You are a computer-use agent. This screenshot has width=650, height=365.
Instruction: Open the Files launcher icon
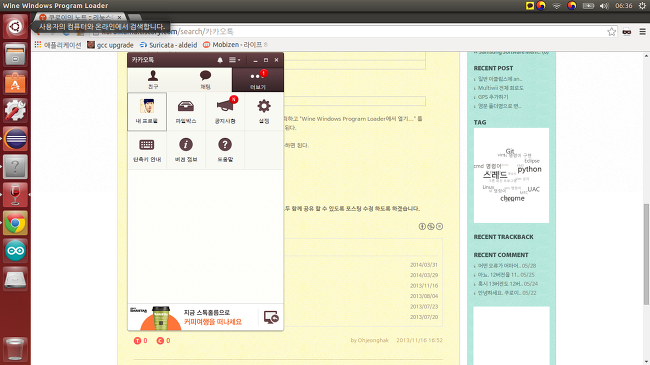point(15,55)
